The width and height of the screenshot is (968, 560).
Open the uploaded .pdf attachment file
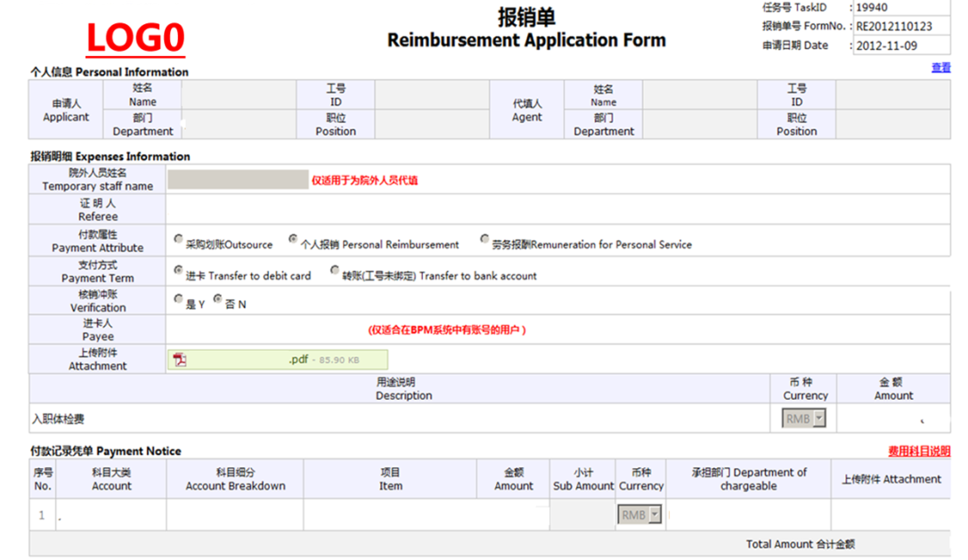click(x=298, y=360)
